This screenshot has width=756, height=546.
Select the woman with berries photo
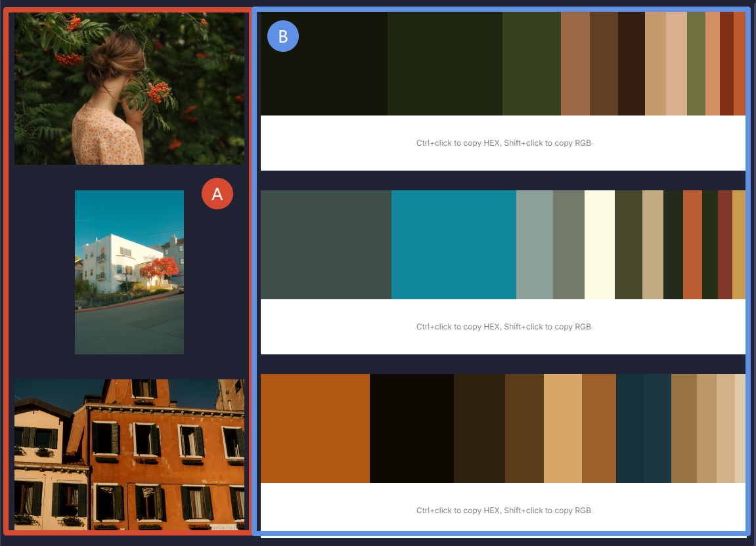click(129, 89)
